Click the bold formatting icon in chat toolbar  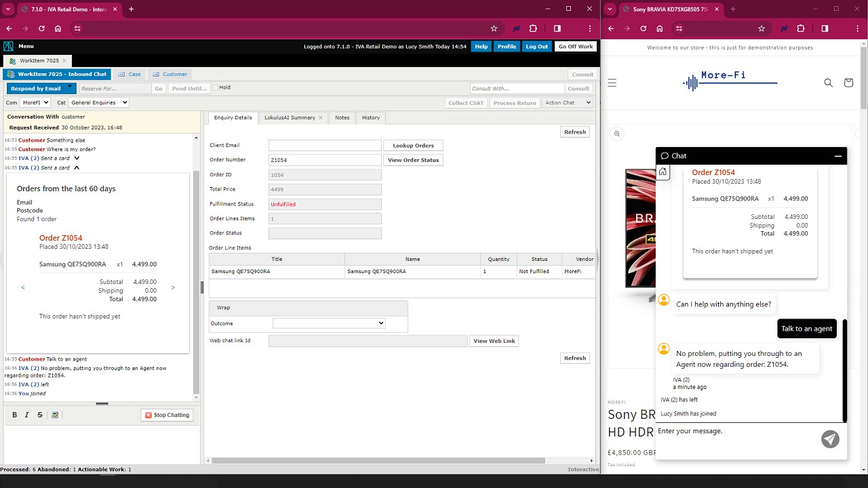(x=14, y=414)
